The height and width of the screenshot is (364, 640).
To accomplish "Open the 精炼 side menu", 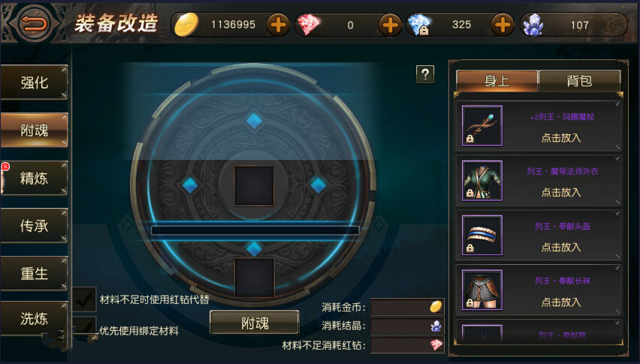I will click(x=35, y=178).
